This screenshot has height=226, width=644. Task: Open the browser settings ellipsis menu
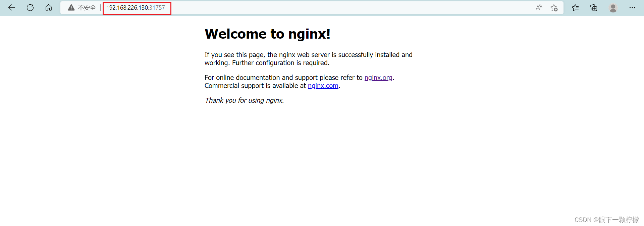tap(632, 8)
